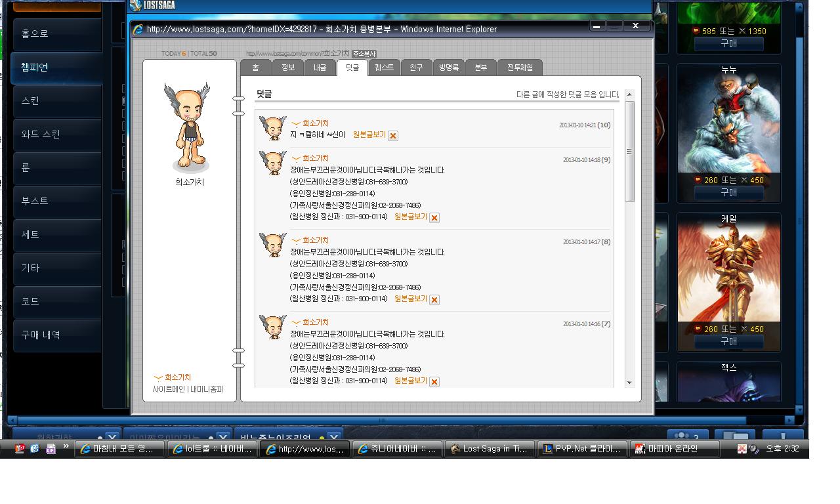Switch to lol트롤 :: 네이버 taskbar window

coord(213,449)
